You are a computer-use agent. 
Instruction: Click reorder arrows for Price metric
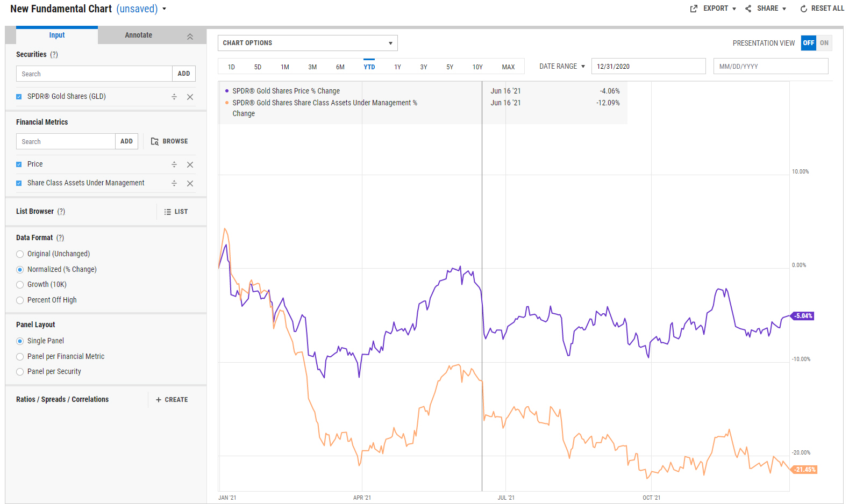pyautogui.click(x=174, y=164)
